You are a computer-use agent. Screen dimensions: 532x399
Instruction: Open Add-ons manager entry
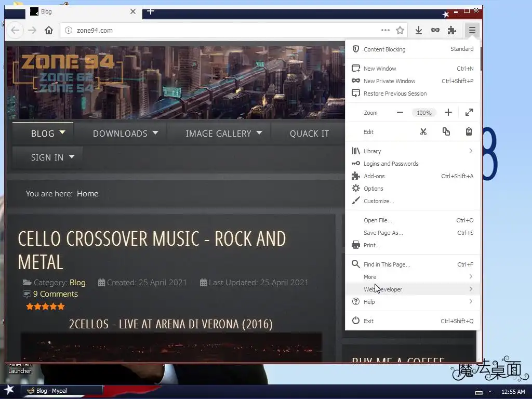413,176
